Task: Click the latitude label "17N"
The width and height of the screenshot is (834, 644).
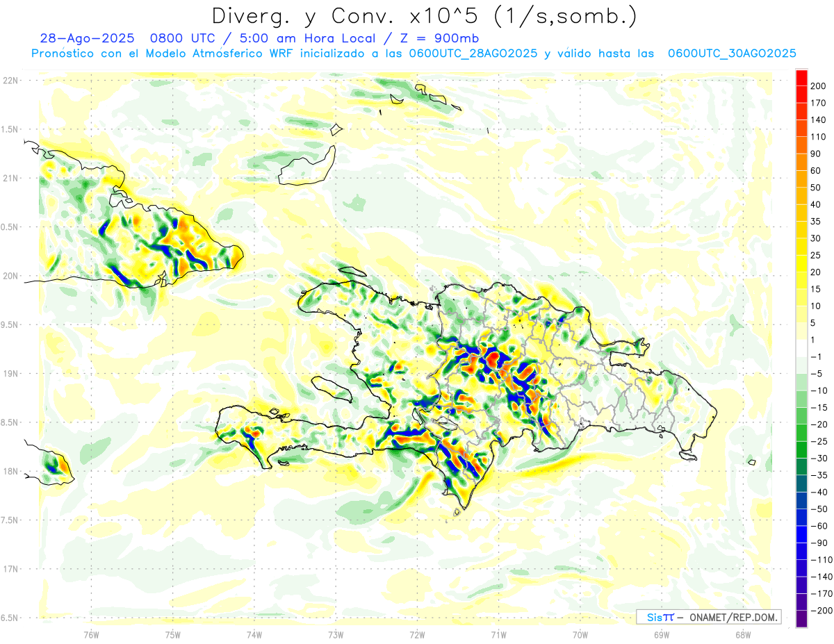Action: pos(10,570)
